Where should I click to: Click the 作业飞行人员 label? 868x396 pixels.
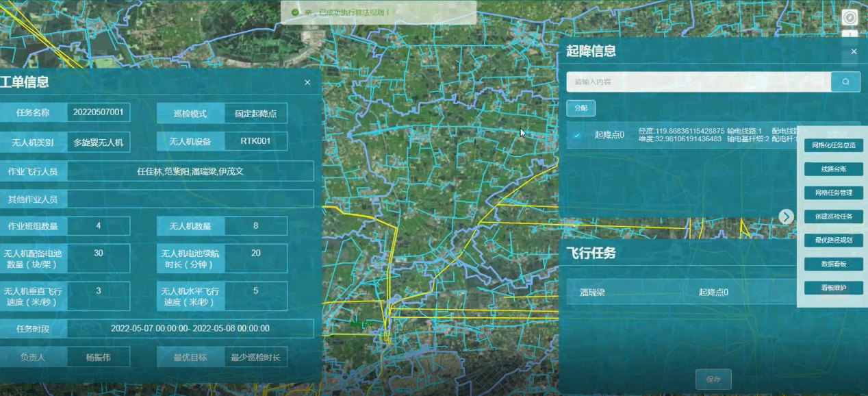click(x=33, y=171)
